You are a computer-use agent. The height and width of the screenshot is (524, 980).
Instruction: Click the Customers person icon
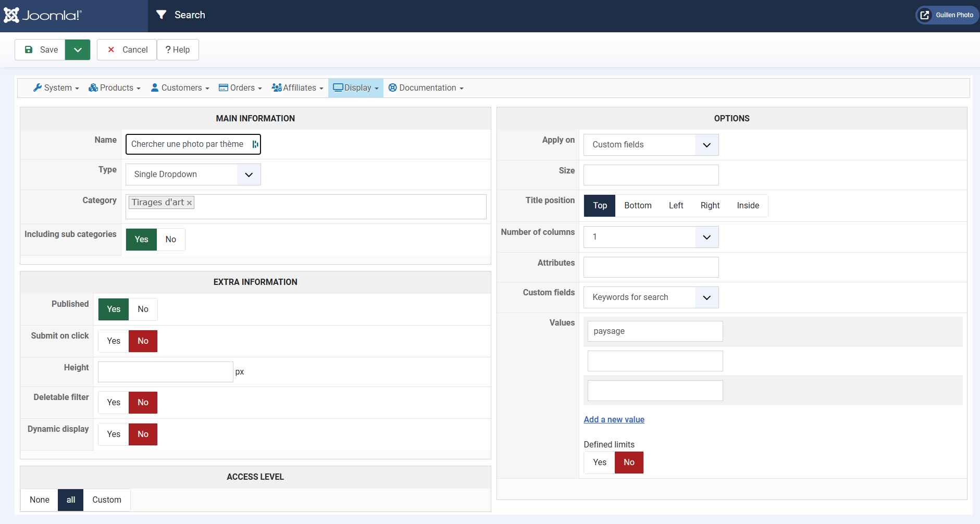(155, 88)
